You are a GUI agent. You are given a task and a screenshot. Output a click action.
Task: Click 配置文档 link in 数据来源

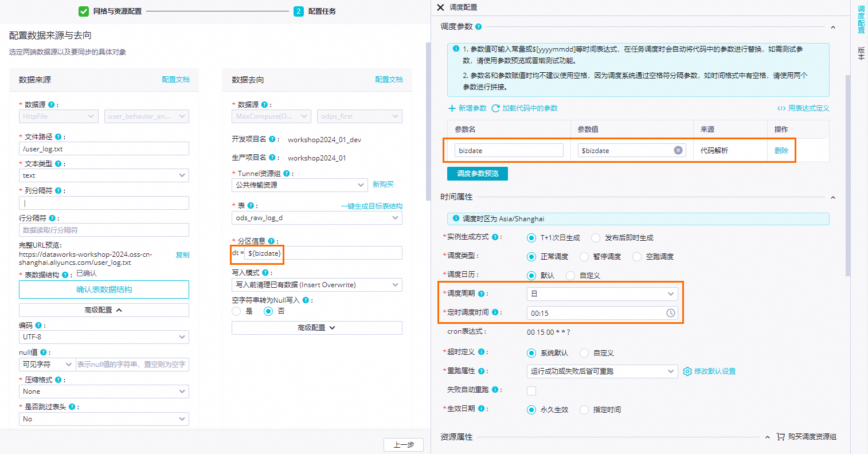[175, 80]
